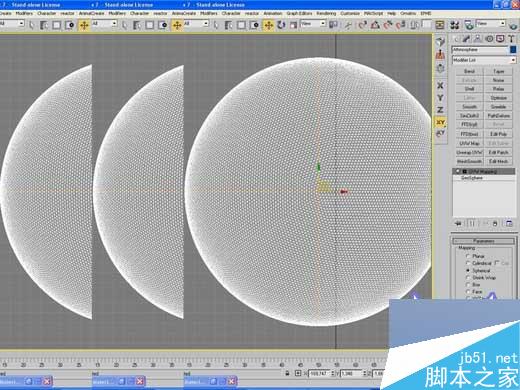
Task: Apply the Edit Poly modifier button
Action: pyautogui.click(x=499, y=134)
